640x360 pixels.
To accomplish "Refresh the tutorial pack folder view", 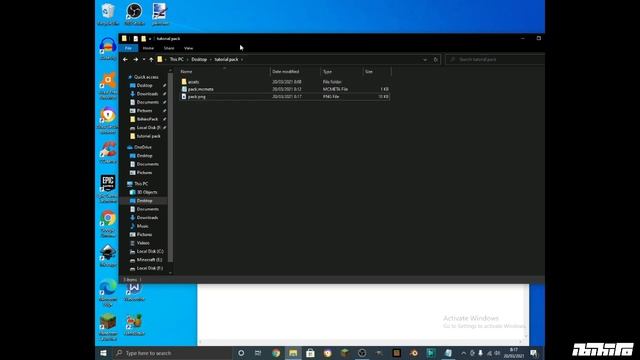I will click(436, 60).
